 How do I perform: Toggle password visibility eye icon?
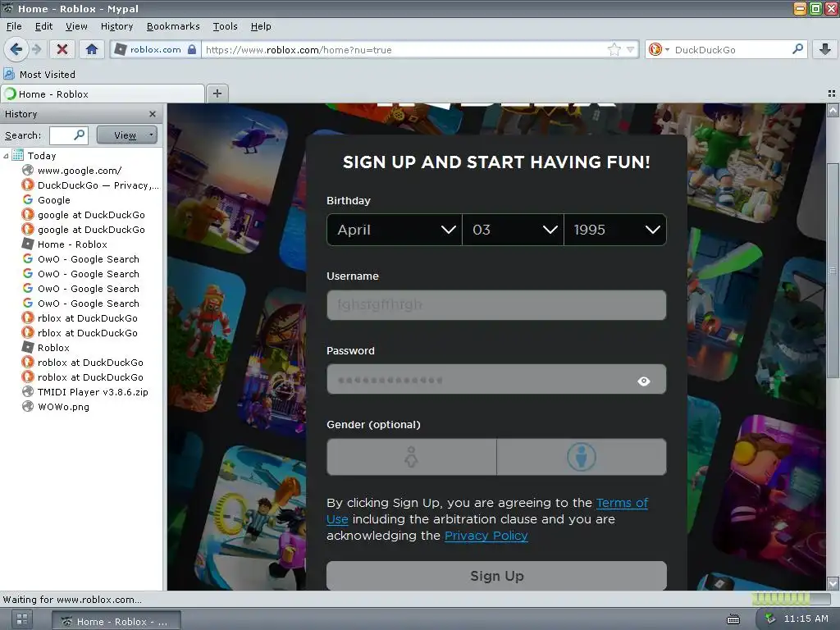coord(643,381)
